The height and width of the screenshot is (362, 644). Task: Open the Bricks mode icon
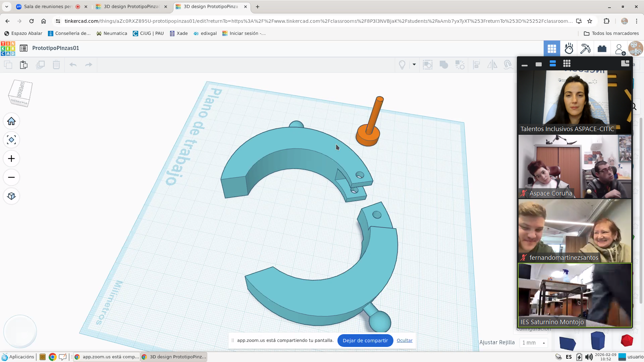pos(602,49)
